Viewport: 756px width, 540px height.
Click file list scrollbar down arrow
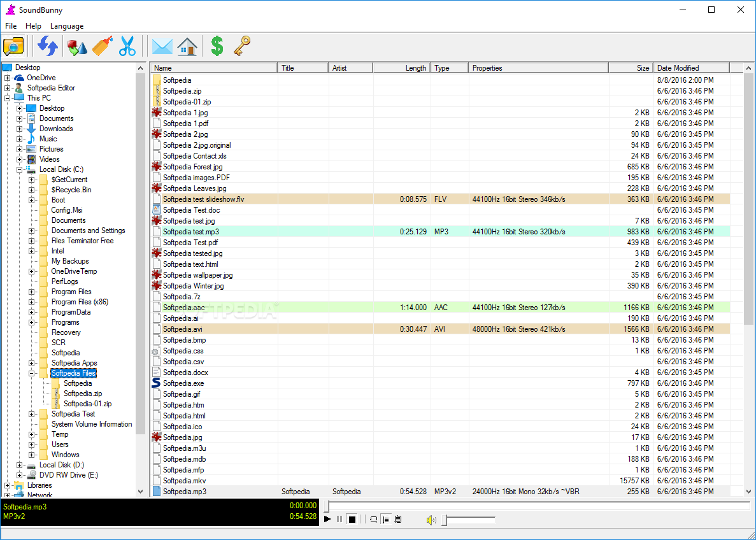749,492
